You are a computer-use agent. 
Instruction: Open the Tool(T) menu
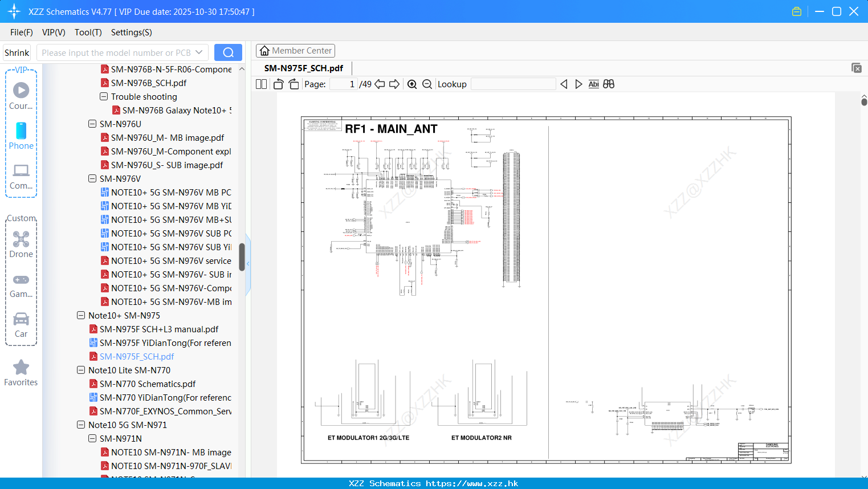(88, 32)
